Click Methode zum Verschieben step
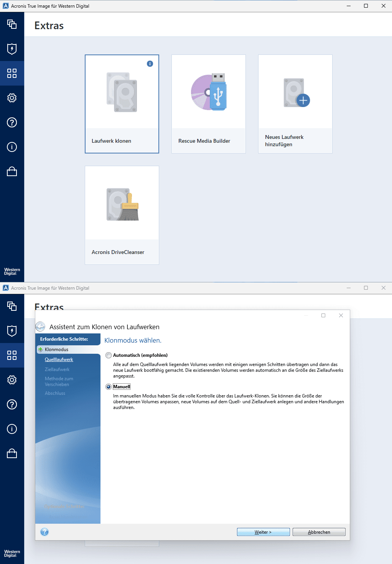 59,381
